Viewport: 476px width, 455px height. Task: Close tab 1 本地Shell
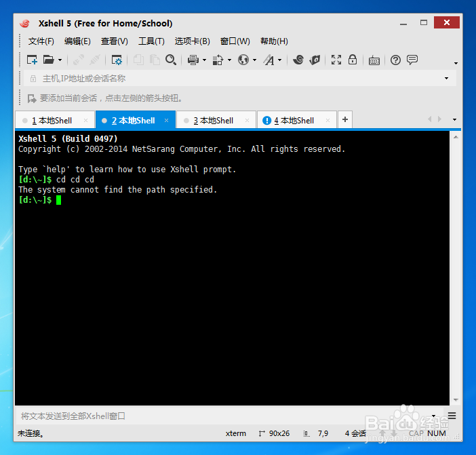(85, 121)
